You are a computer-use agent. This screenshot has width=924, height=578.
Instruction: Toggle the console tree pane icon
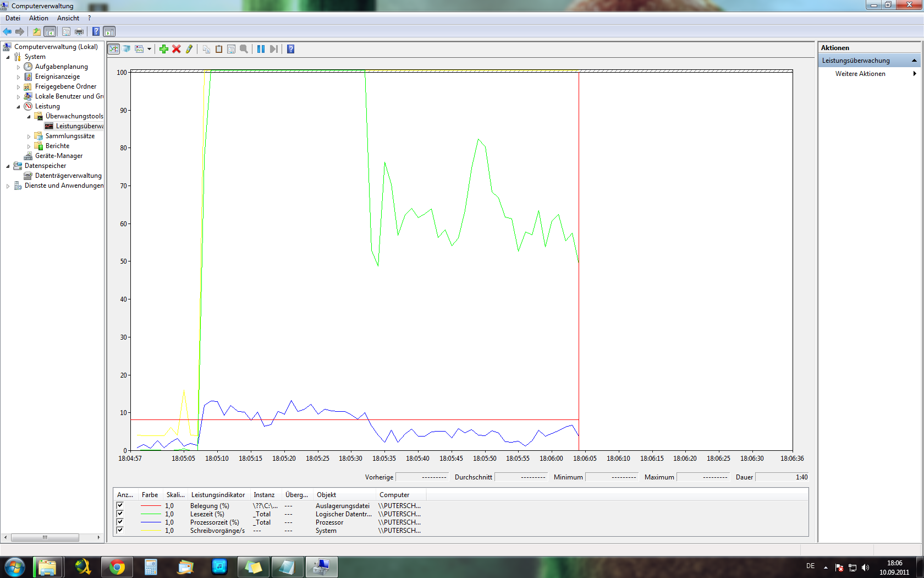tap(50, 32)
